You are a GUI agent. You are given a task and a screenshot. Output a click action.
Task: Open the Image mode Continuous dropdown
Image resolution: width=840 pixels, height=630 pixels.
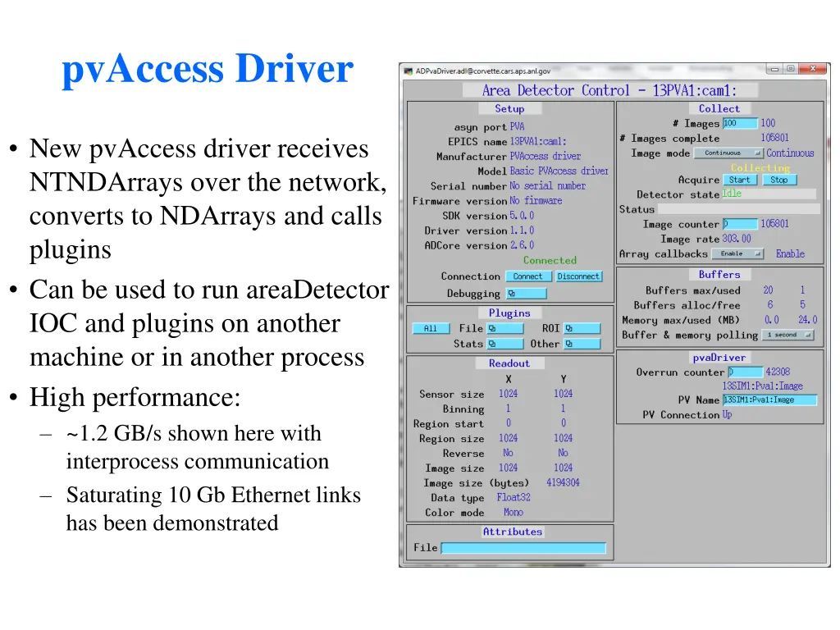pos(731,153)
